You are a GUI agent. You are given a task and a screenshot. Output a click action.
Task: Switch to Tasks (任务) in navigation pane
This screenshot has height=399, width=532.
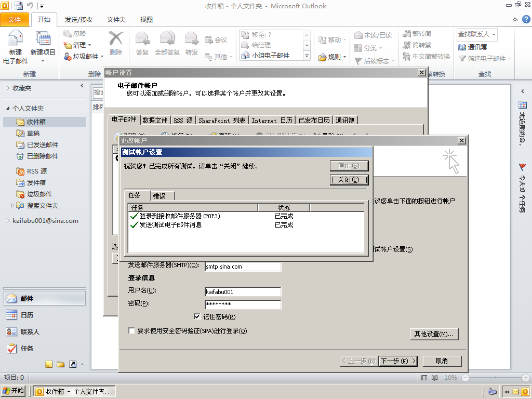click(x=45, y=349)
